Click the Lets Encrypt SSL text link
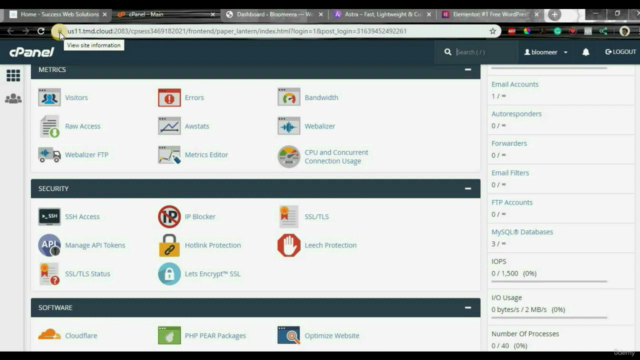This screenshot has width=640, height=360. pyautogui.click(x=212, y=274)
